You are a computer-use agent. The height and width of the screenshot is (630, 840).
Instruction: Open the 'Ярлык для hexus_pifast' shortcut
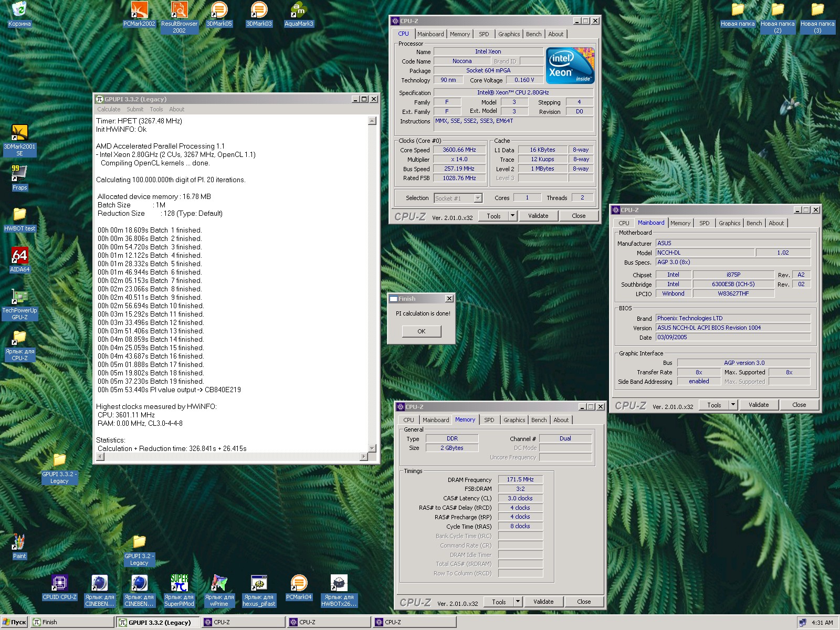pyautogui.click(x=259, y=591)
